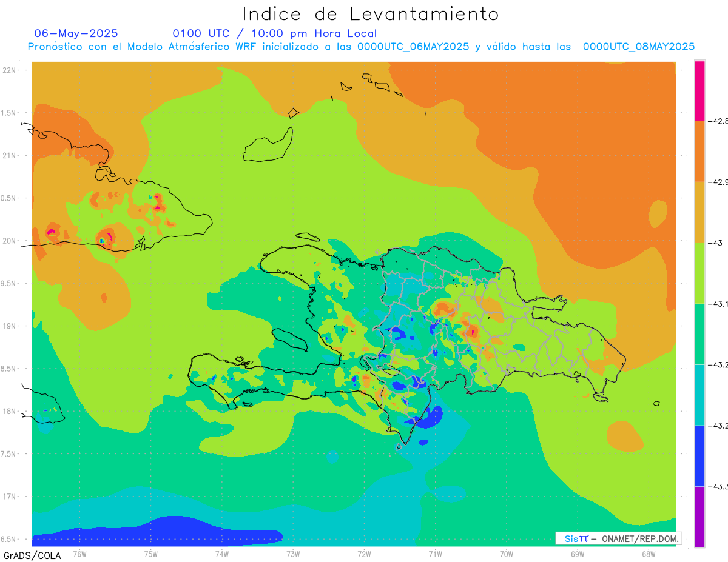728x562 pixels.
Task: Click the "68W" longitude label
Action: 649,554
